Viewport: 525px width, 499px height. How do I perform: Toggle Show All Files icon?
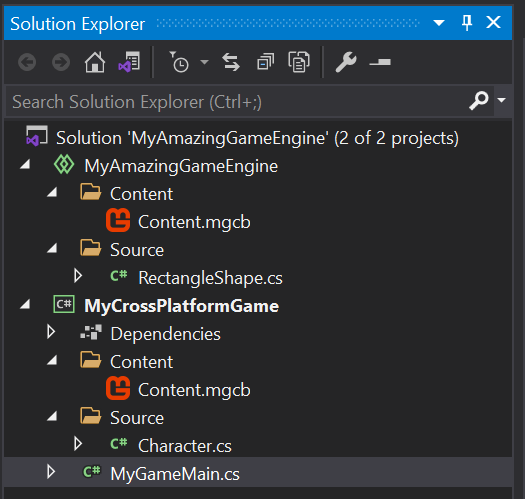click(299, 62)
